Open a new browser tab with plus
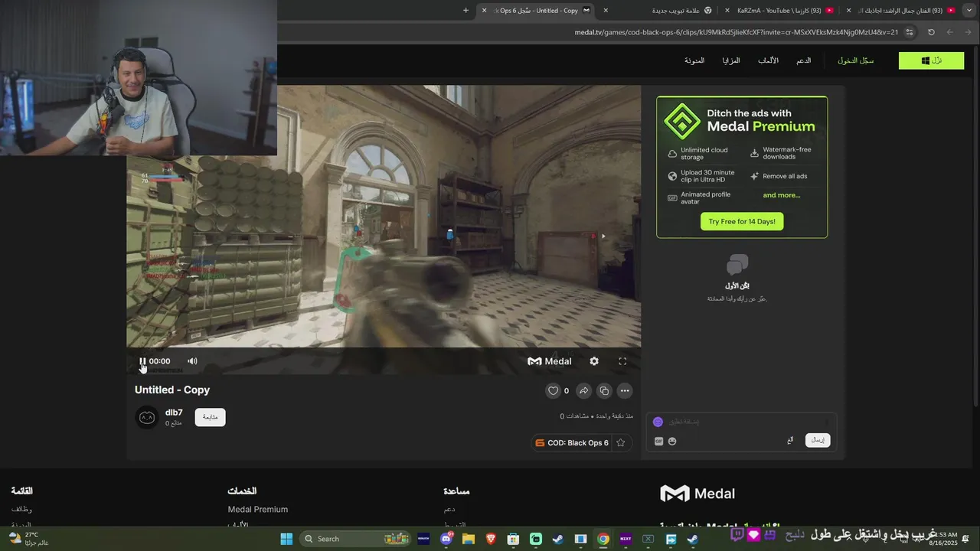Image resolution: width=980 pixels, height=551 pixels. point(465,11)
